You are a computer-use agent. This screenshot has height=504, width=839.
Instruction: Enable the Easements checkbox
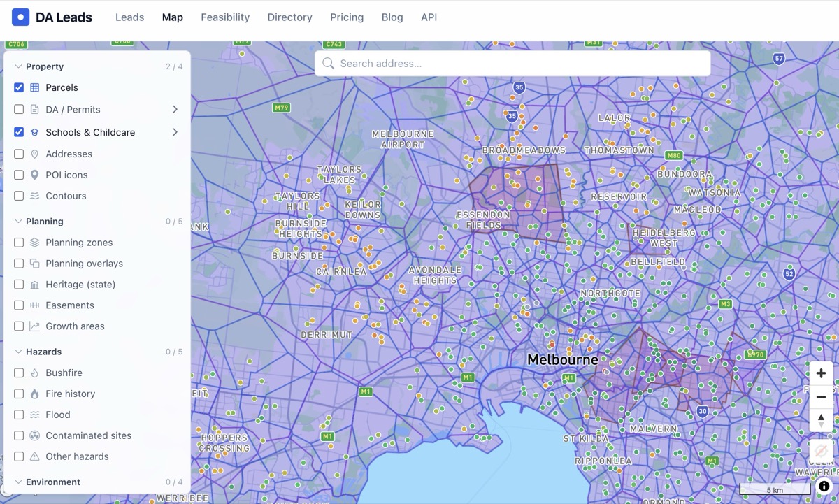[19, 305]
